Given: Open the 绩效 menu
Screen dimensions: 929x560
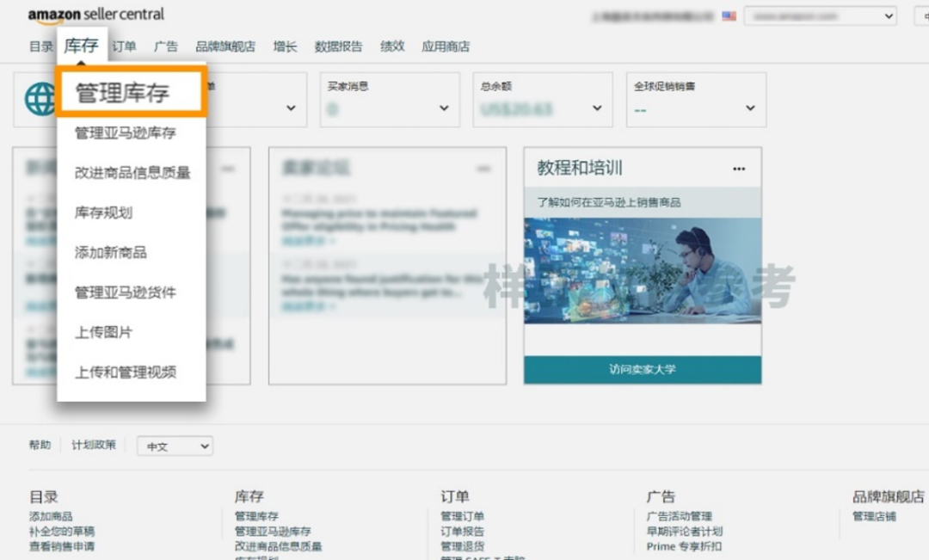Looking at the screenshot, I should [391, 46].
